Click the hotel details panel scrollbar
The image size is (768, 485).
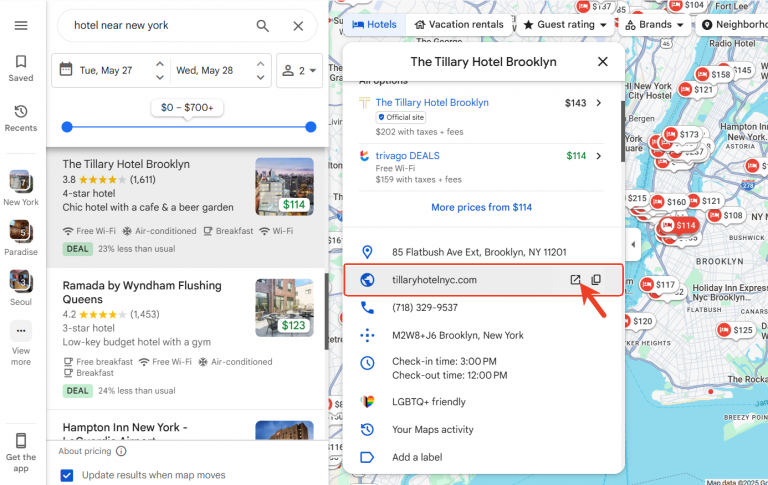(x=623, y=131)
